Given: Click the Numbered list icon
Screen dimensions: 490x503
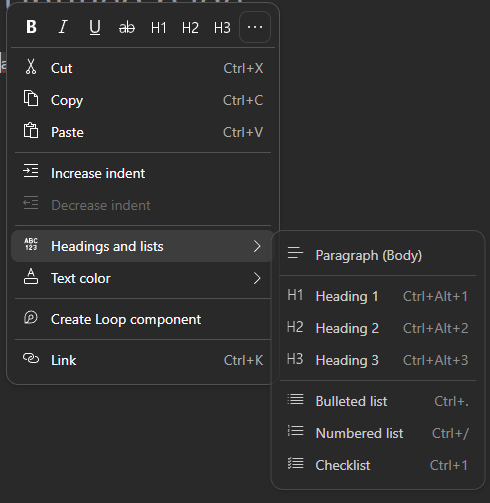Looking at the screenshot, I should [295, 431].
